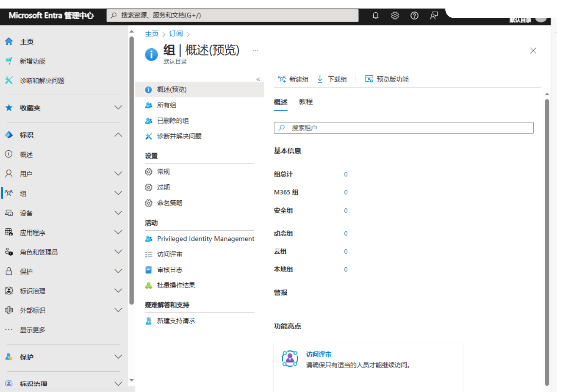Image resolution: width=567 pixels, height=392 pixels.
Task: Open 诊断和解决问题 in left sidebar
Action: (42, 80)
